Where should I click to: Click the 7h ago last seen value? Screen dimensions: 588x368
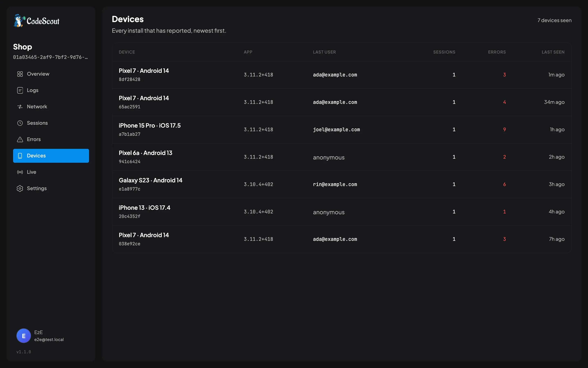pyautogui.click(x=557, y=239)
